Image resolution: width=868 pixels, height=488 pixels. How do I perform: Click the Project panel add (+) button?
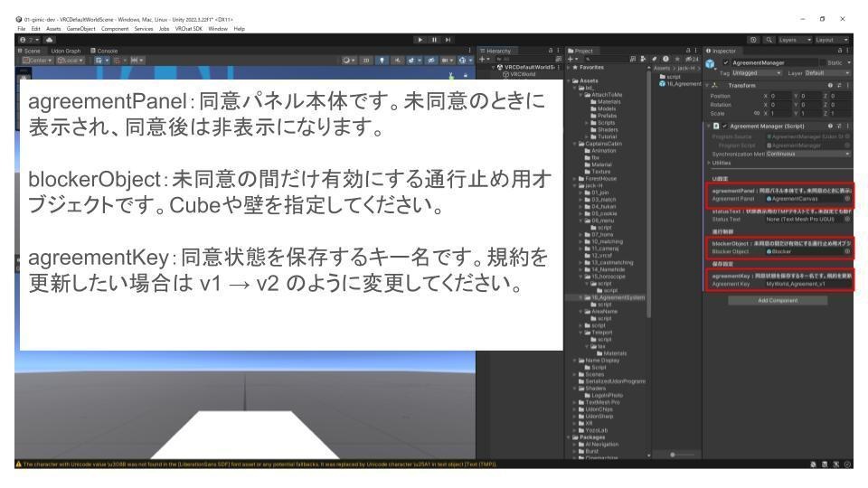coord(572,60)
